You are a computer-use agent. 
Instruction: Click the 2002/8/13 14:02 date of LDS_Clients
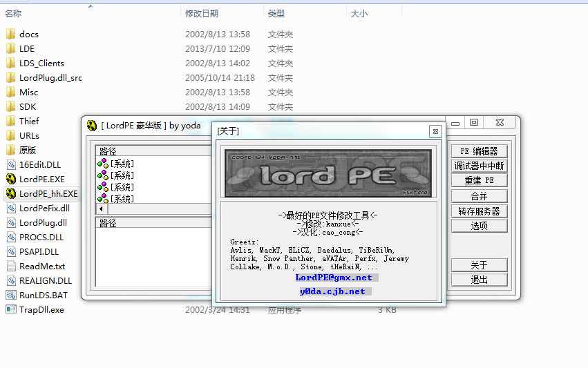coord(218,63)
